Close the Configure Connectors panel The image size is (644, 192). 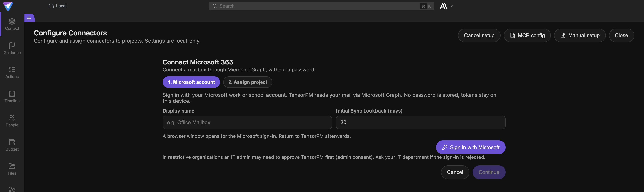(x=621, y=35)
